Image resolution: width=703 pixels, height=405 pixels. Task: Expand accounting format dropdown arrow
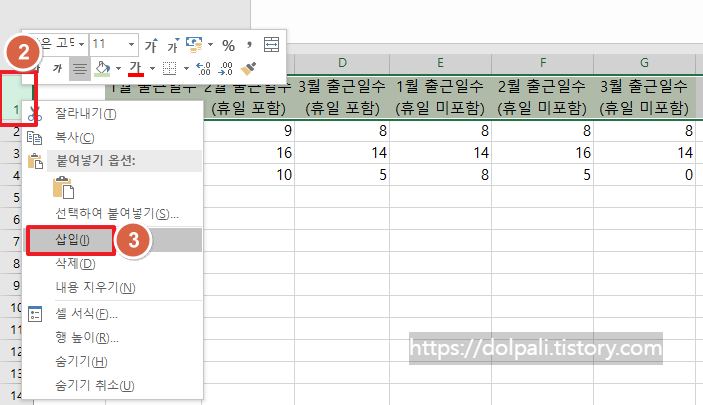[x=210, y=44]
